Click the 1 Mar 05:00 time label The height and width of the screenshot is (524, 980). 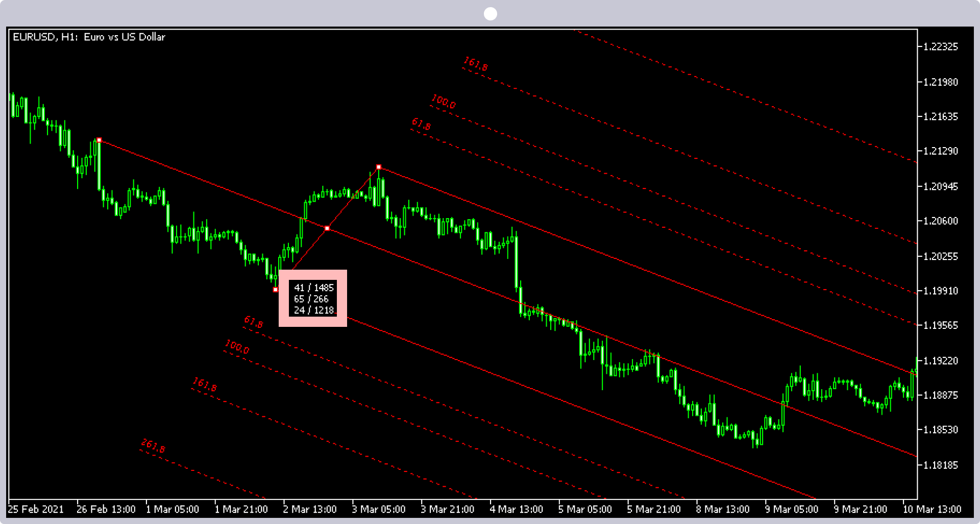click(x=173, y=509)
